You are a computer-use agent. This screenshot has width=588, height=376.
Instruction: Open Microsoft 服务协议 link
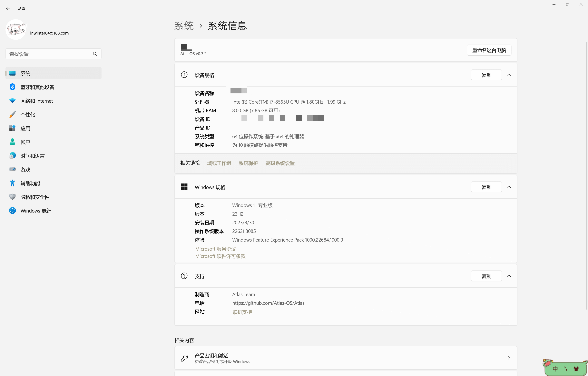pos(215,249)
